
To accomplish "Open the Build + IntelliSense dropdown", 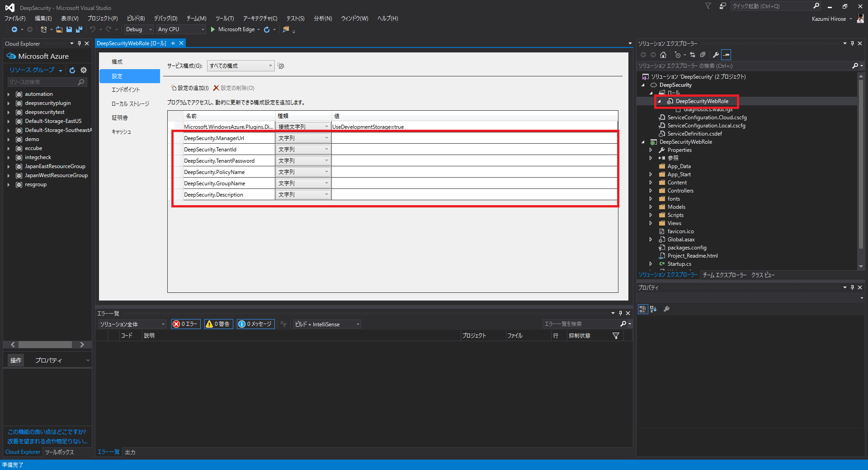I will pos(327,324).
